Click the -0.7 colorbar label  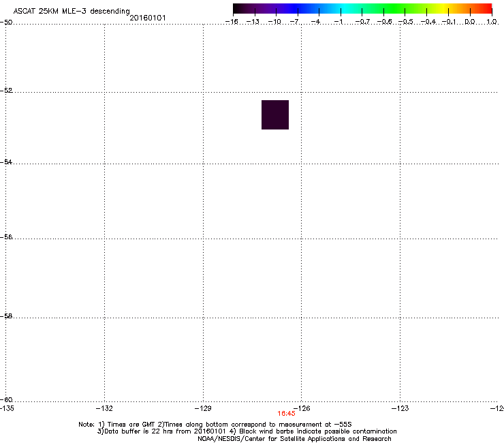tap(362, 22)
